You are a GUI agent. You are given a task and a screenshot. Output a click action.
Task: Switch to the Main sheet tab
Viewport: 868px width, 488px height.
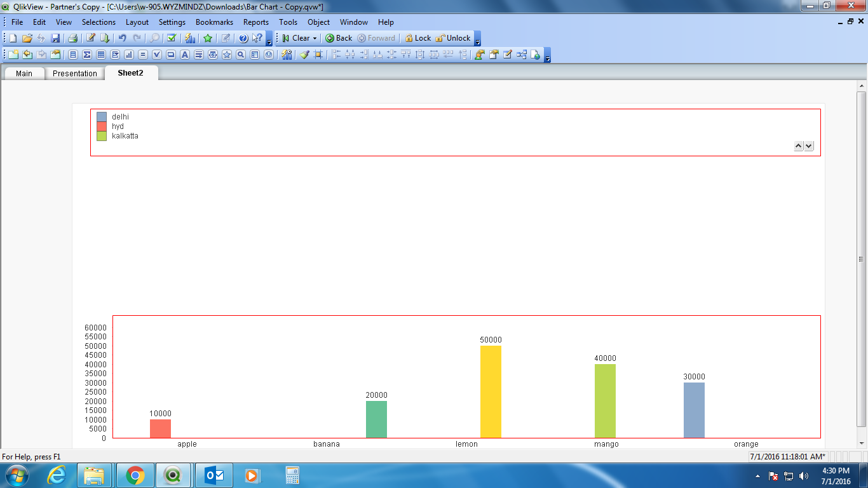click(24, 73)
